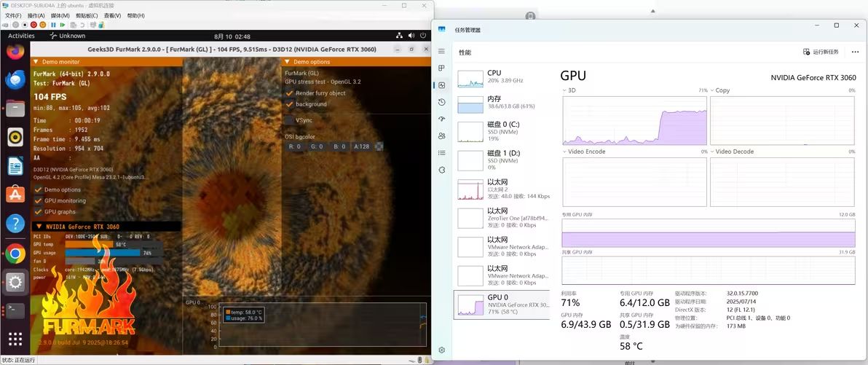This screenshot has width=868, height=365.
Task: Select GPU 0 in the performance list
Action: [502, 305]
